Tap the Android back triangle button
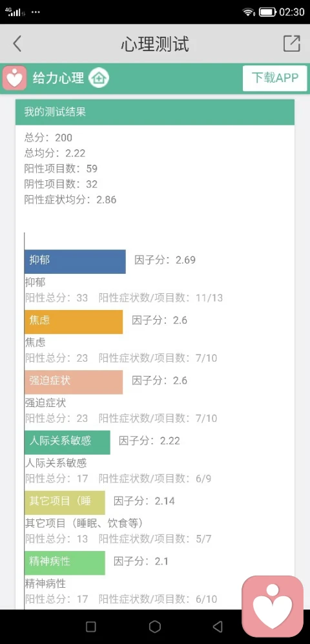The image size is (310, 644). click(218, 627)
